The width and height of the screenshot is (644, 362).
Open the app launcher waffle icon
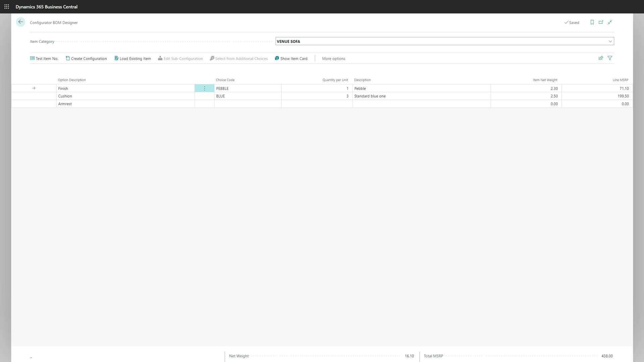coord(6,7)
